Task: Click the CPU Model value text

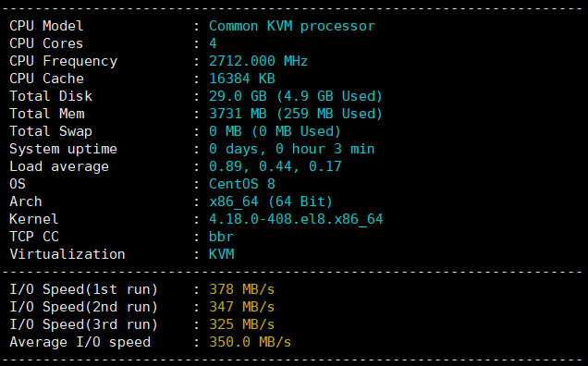Action: tap(292, 26)
